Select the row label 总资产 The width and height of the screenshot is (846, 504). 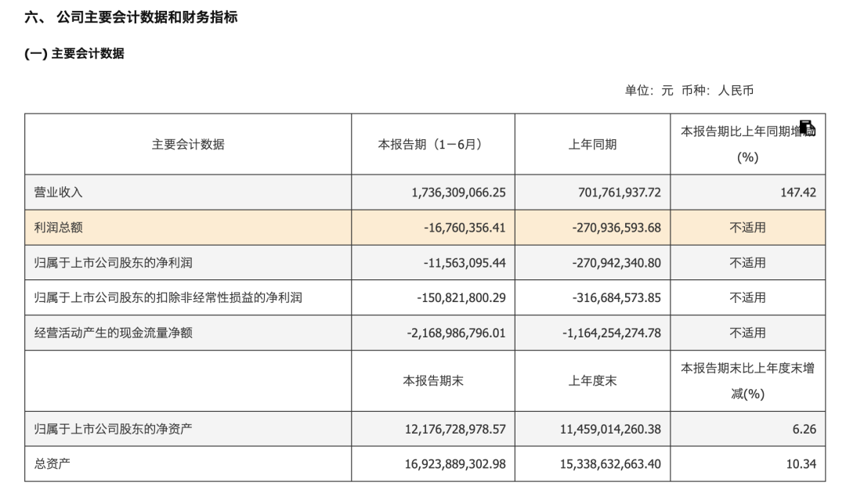[52, 463]
